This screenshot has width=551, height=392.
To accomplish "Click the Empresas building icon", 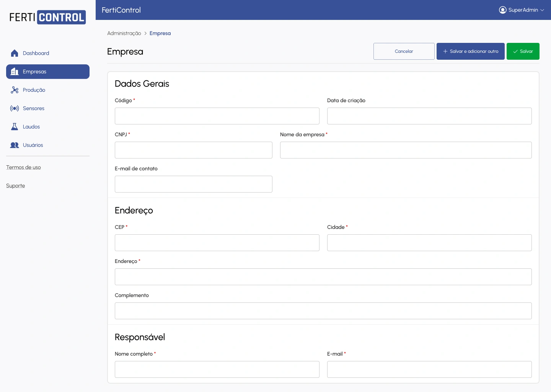I will click(x=15, y=72).
